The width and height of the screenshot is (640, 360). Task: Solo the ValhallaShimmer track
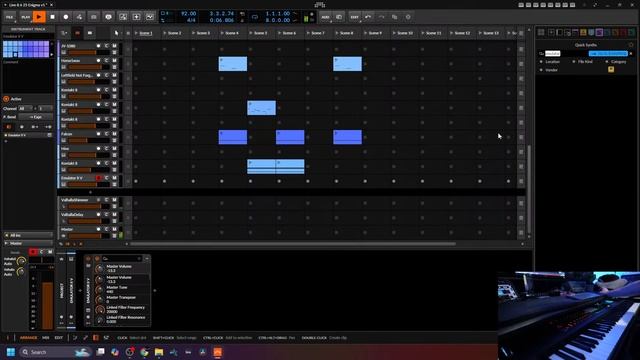tap(107, 200)
